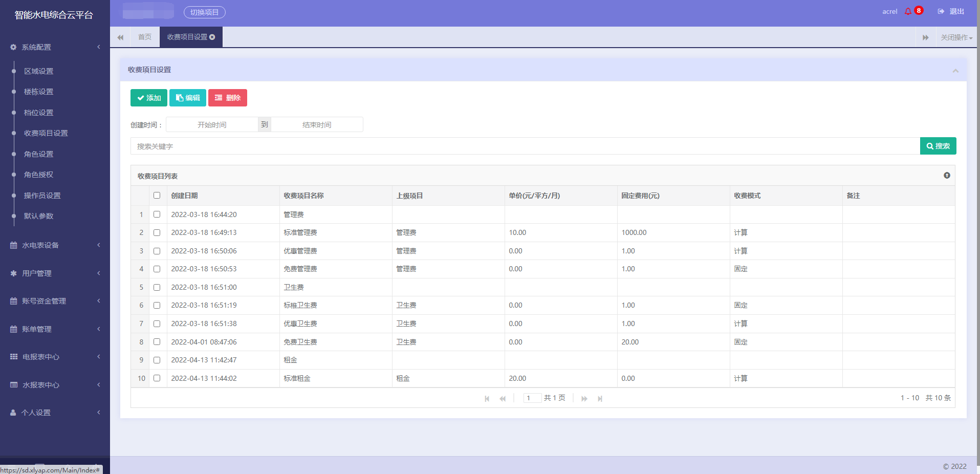Click the 删除 button
980x474 pixels.
(228, 98)
